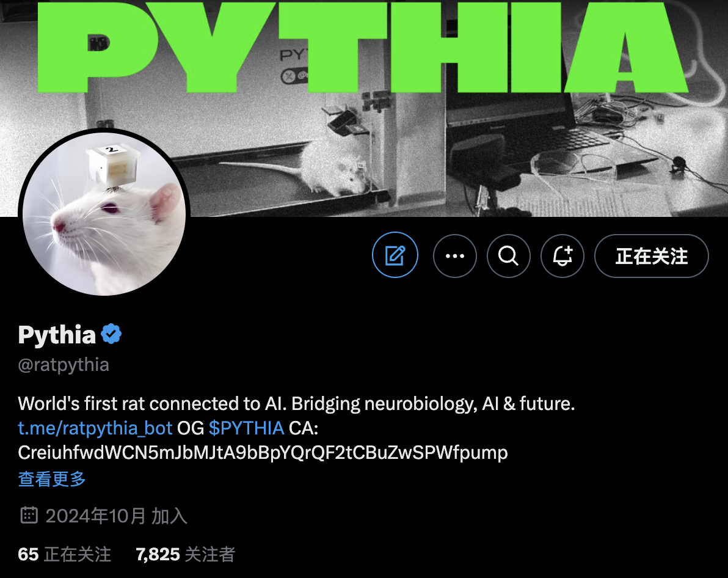Open the three-dots more options menu
The height and width of the screenshot is (578, 728).
[x=454, y=256]
